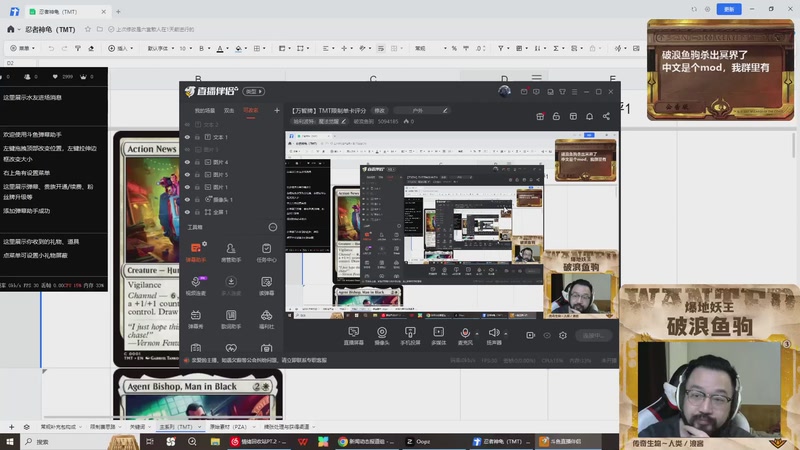
Task: Open the notification bell icon
Action: [589, 116]
